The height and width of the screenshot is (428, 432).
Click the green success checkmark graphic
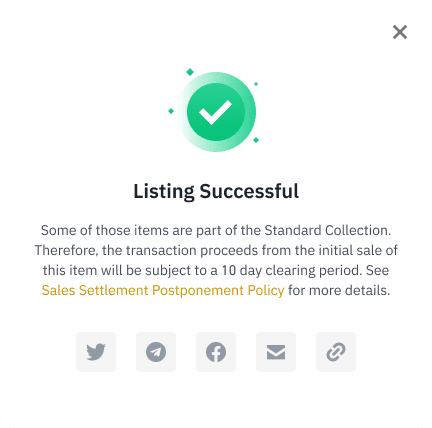click(x=216, y=112)
